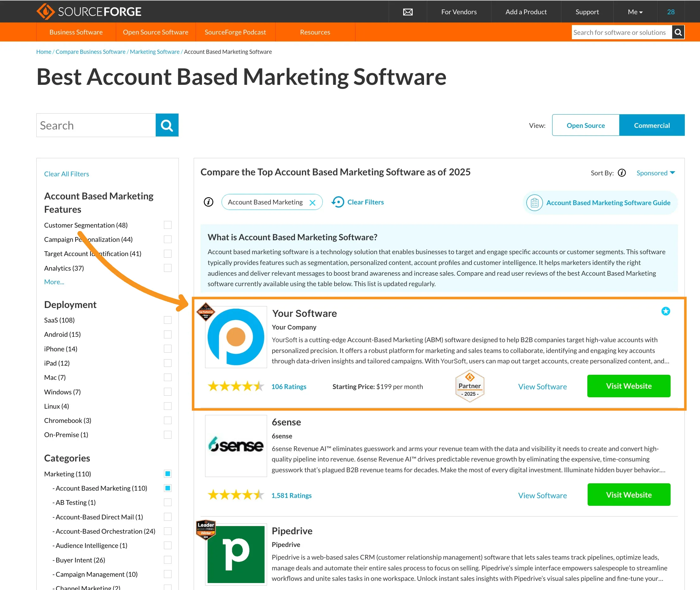
Task: Click the Clear All Filters link
Action: click(66, 174)
